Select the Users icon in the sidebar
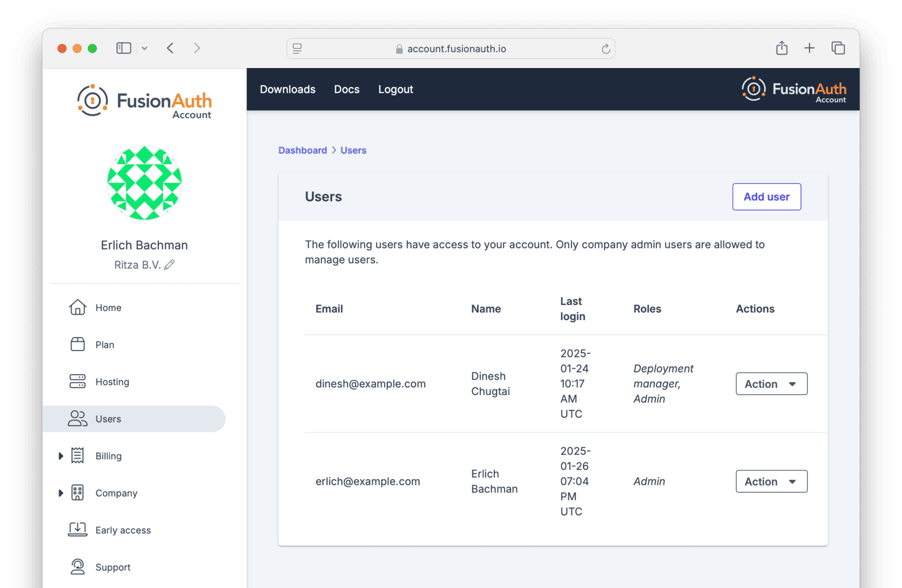This screenshot has width=902, height=588. coord(77,418)
